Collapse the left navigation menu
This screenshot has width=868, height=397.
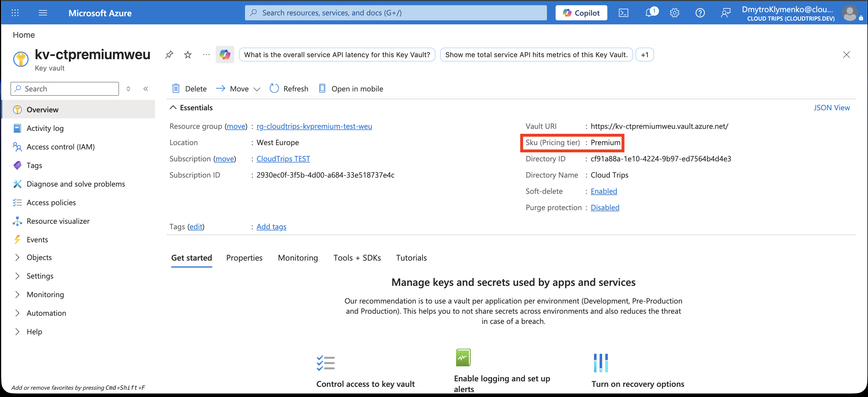pos(145,89)
